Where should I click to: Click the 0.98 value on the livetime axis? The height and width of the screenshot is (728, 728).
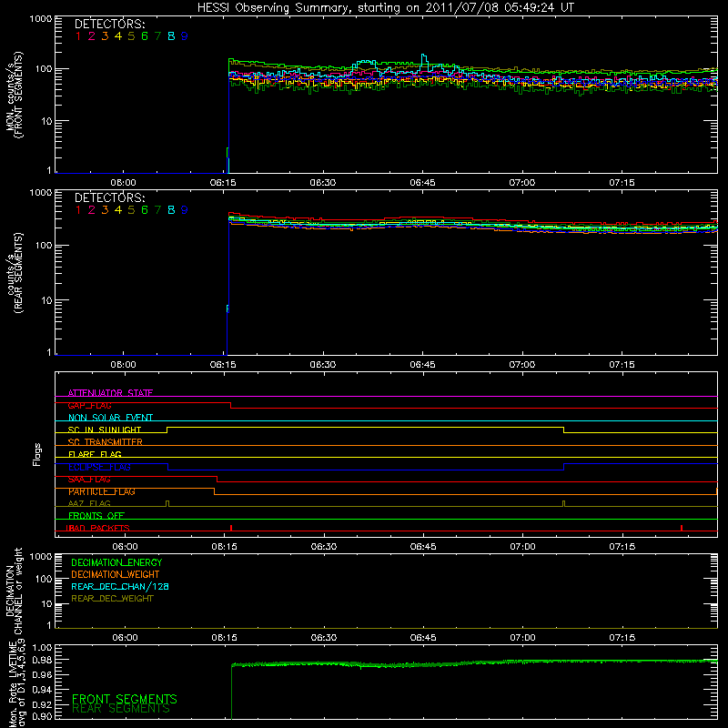coord(42,660)
